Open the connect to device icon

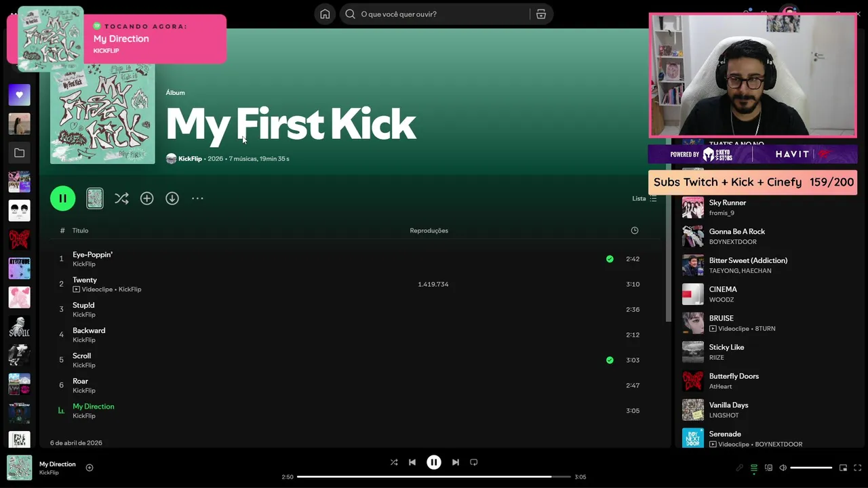(768, 468)
